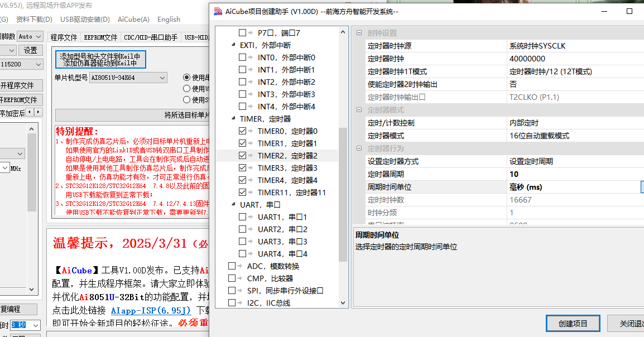
Task: Click the left scroll arrow beside 序加密后
Action: tap(30, 112)
